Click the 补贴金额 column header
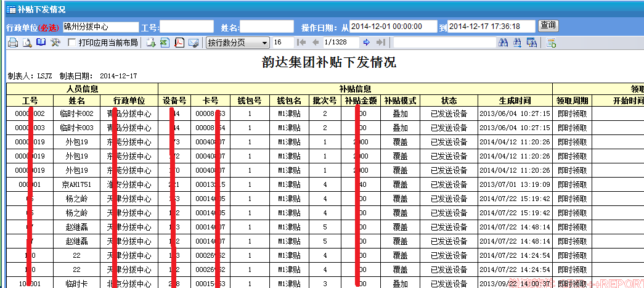The height and width of the screenshot is (288, 644). [360, 101]
